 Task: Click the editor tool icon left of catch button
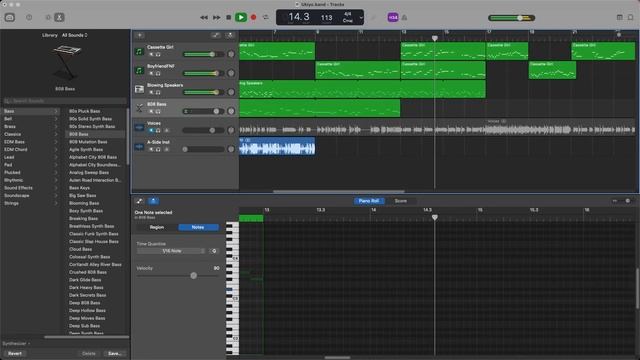139,201
